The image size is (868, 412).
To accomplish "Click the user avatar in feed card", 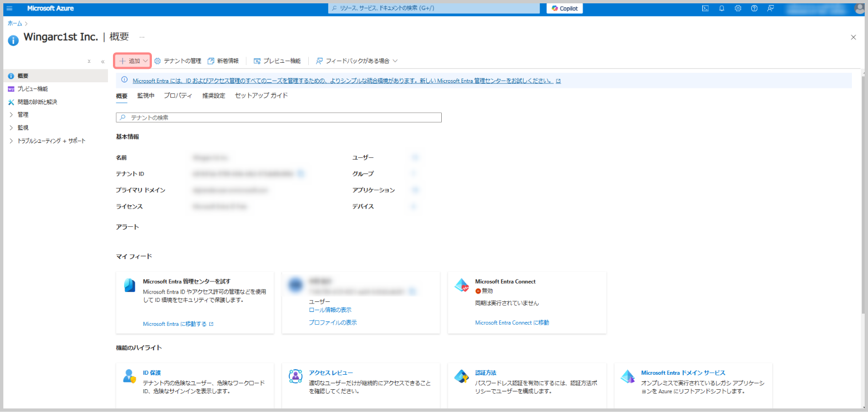I will 295,285.
